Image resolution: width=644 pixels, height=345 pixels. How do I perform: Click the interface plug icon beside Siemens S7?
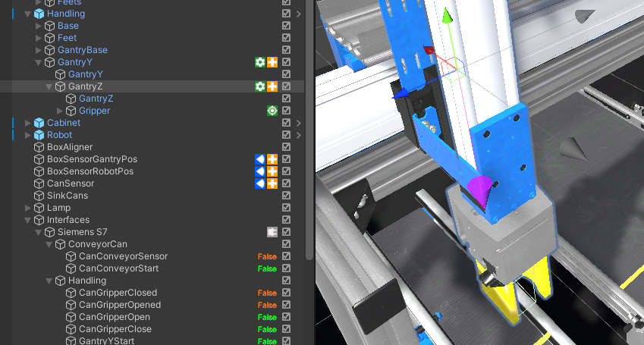pyautogui.click(x=272, y=232)
